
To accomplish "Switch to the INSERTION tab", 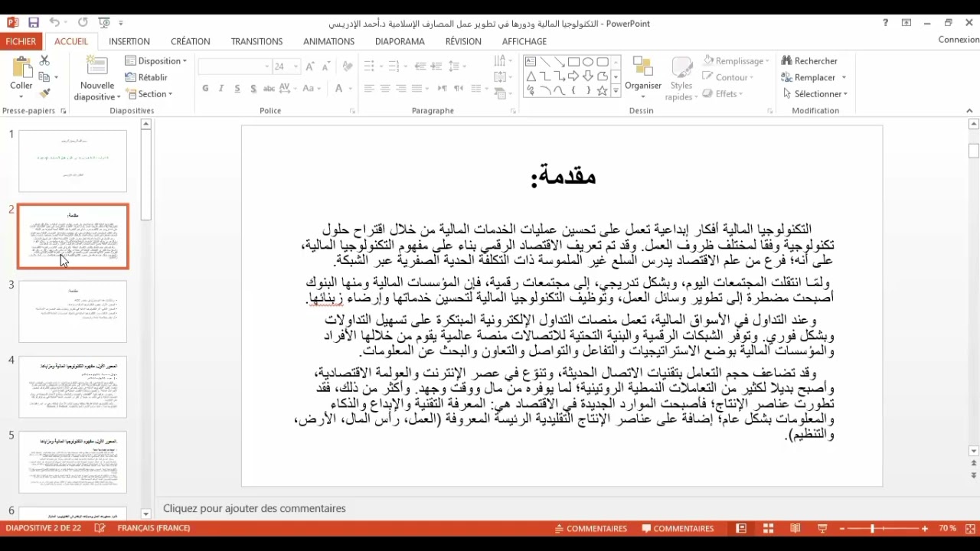I will pos(129,41).
